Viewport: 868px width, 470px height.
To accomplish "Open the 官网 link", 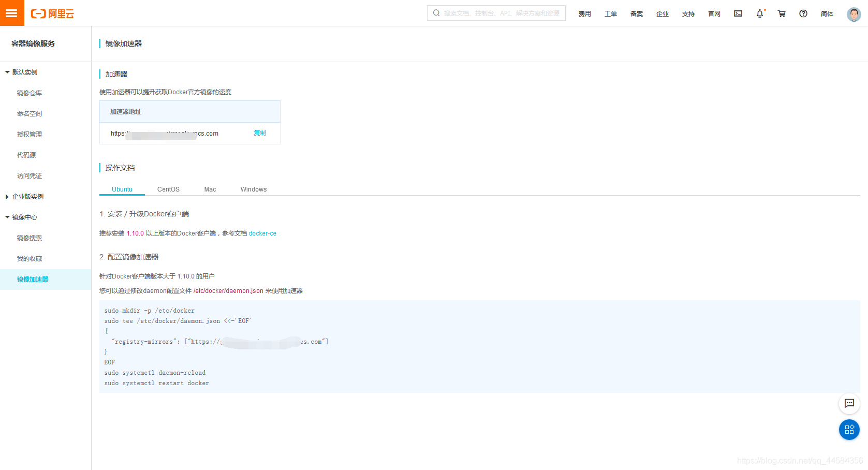I will click(x=714, y=14).
